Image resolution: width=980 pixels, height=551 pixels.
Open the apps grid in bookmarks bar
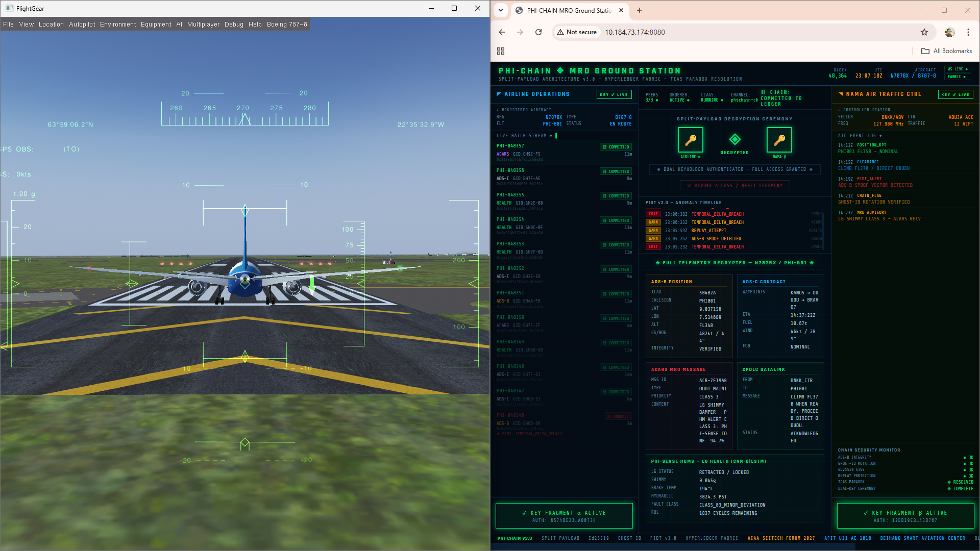pos(501,51)
